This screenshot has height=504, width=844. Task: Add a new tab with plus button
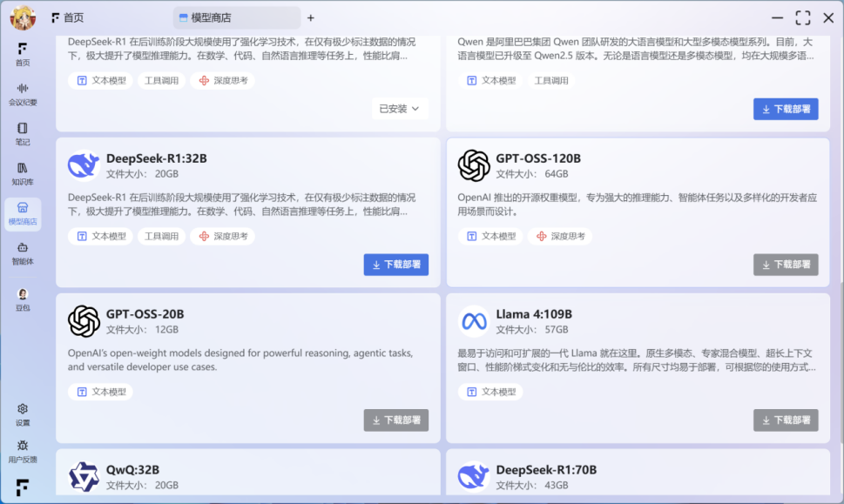[311, 17]
